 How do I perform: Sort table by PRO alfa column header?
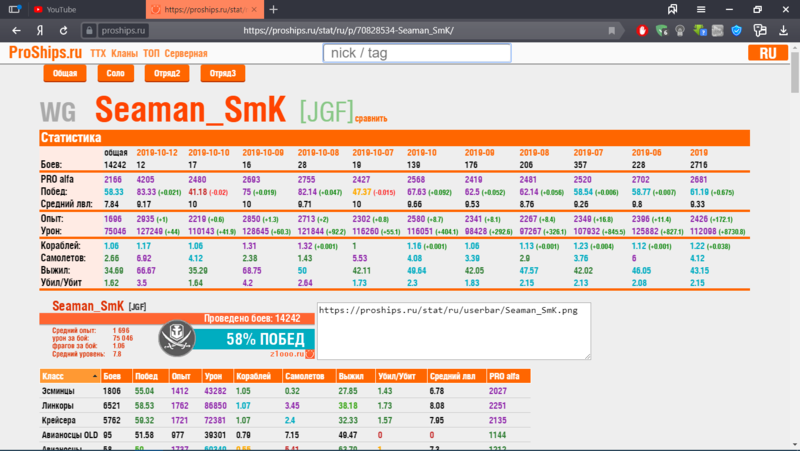pyautogui.click(x=508, y=376)
